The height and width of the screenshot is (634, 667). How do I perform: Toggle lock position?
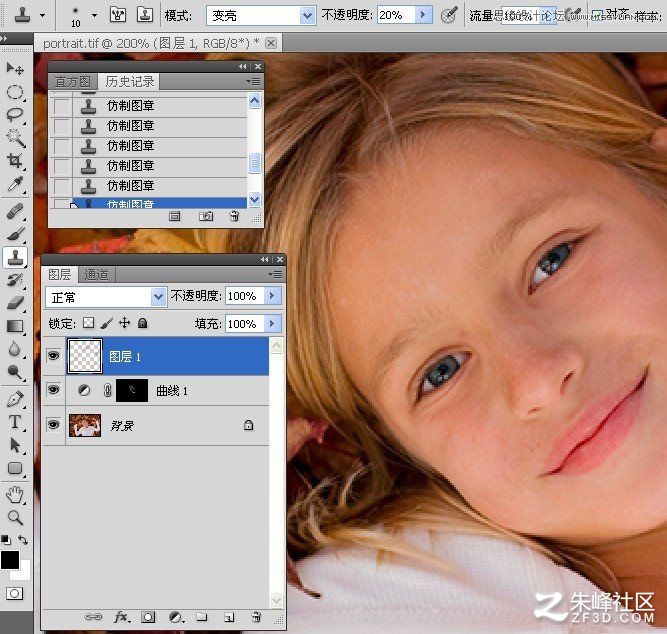(x=124, y=323)
